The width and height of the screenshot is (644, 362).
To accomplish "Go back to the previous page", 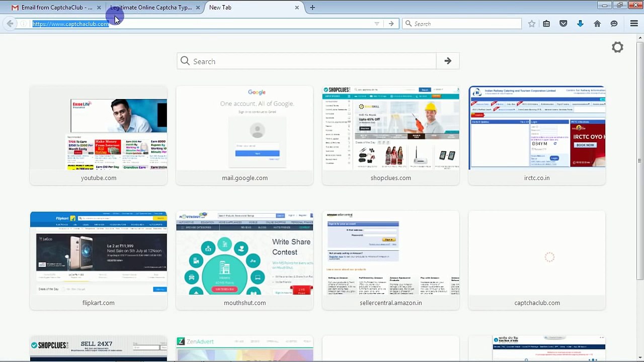I will (10, 24).
